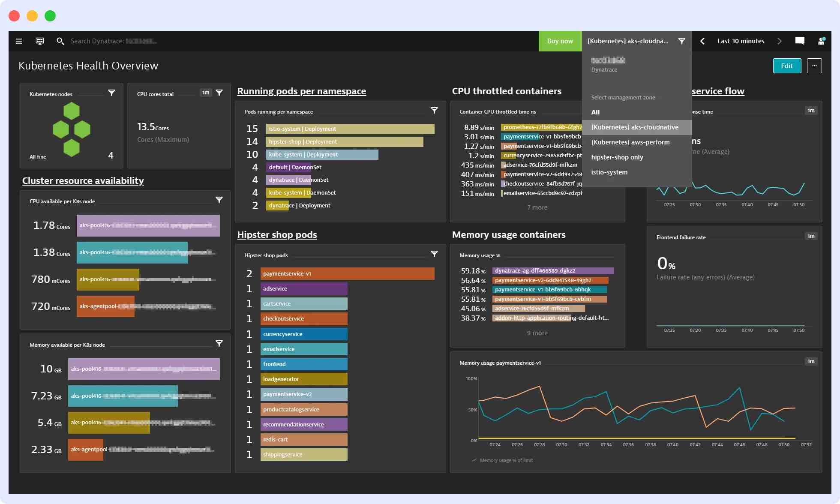
Task: Click the chat/messages icon in top bar
Action: coord(800,41)
